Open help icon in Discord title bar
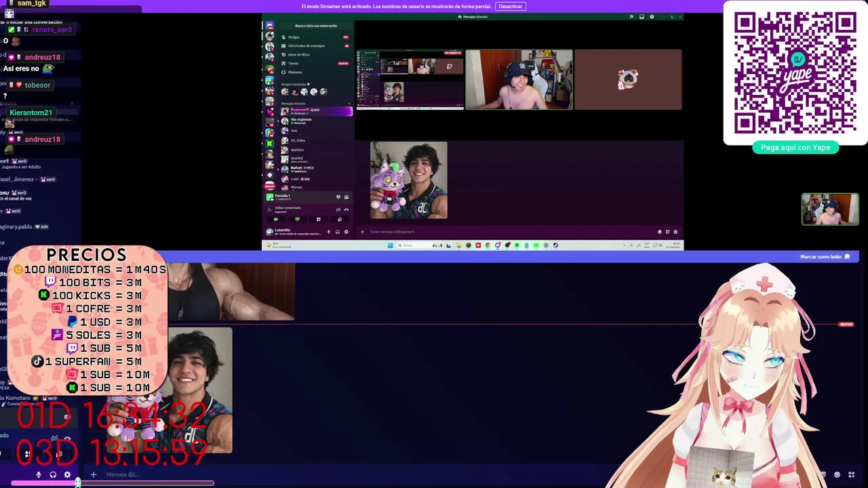The height and width of the screenshot is (488, 868). tap(652, 16)
